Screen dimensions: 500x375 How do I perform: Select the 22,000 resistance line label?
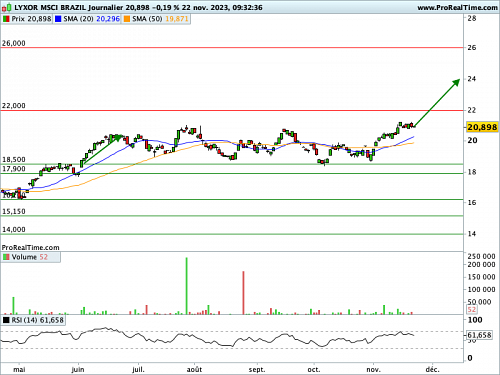click(x=14, y=106)
